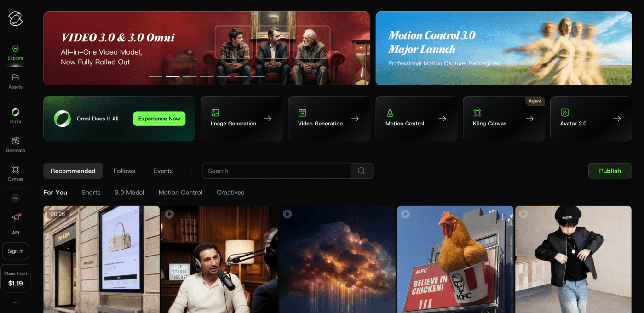Open the Image Generation card

tap(241, 119)
